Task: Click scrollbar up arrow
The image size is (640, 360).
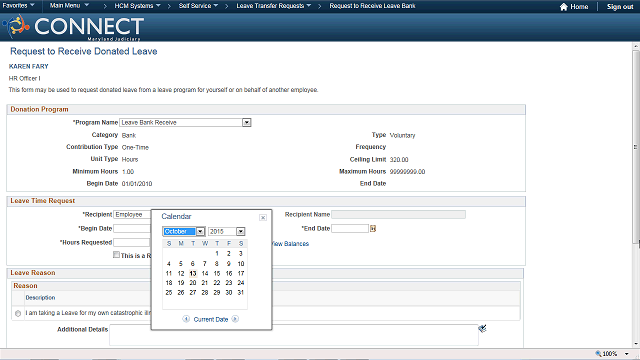Action: (x=636, y=46)
